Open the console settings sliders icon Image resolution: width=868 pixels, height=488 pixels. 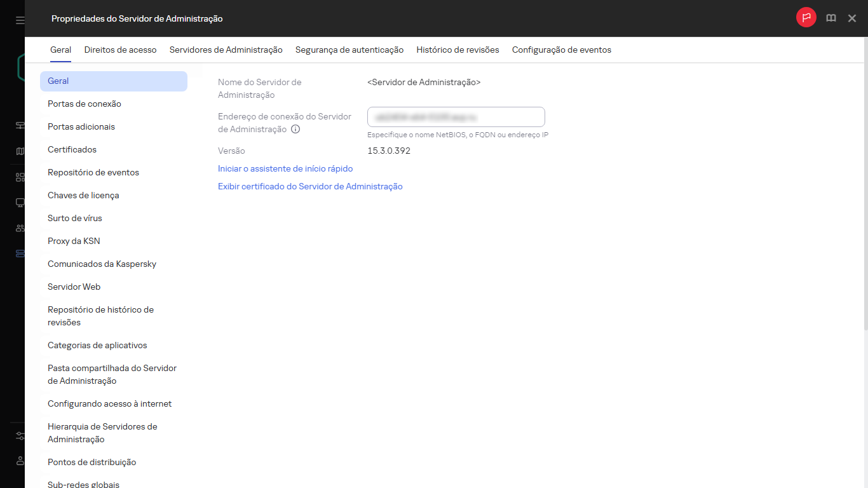pos(19,436)
